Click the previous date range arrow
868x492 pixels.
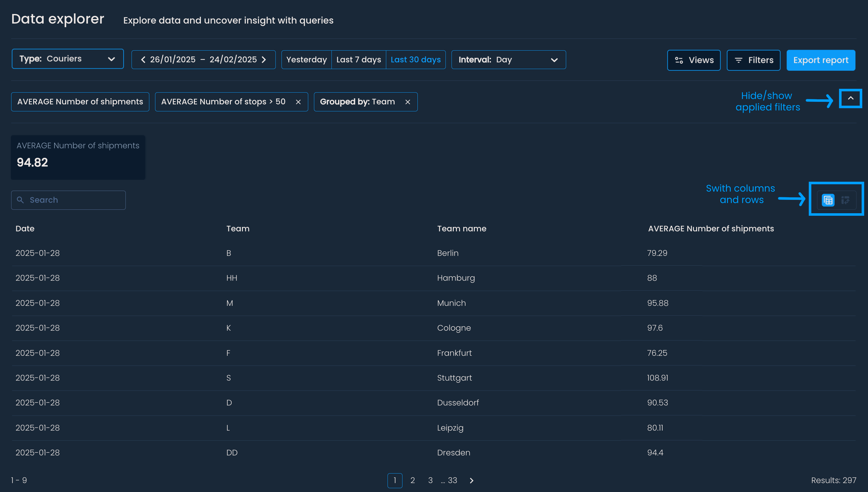[x=143, y=60]
